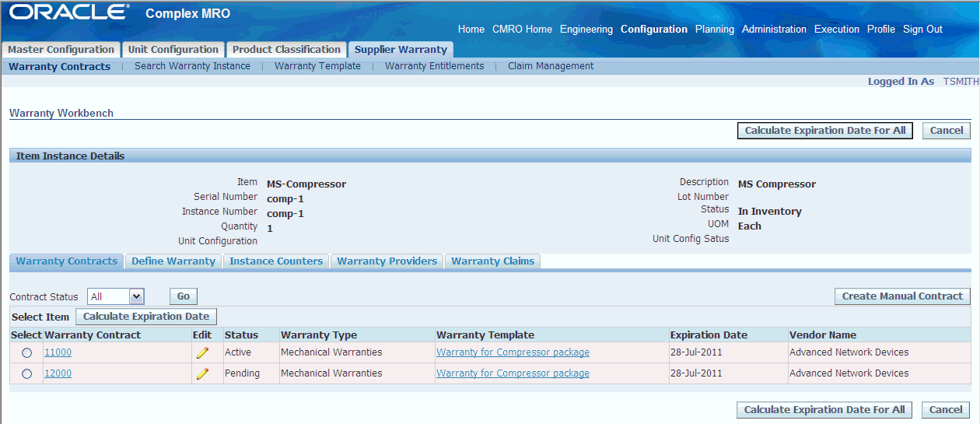Switch to Warranty Claims tab
The height and width of the screenshot is (424, 980).
493,261
